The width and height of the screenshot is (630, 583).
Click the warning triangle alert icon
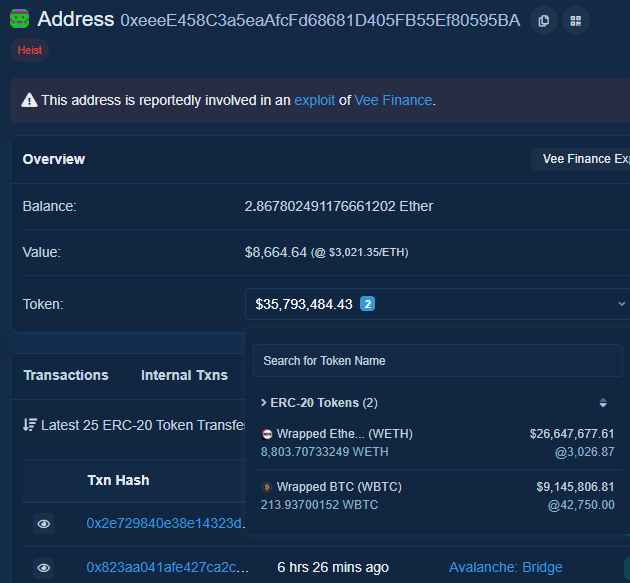click(29, 100)
